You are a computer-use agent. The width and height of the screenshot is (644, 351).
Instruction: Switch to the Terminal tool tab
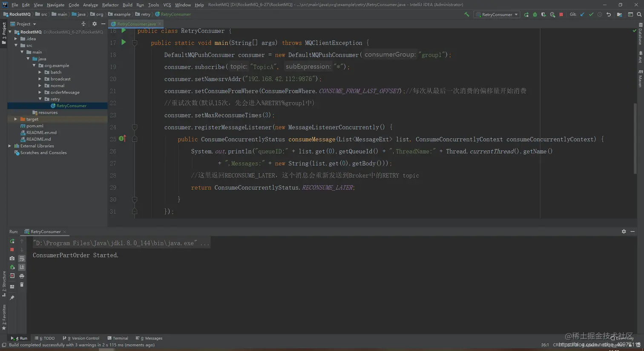118,338
